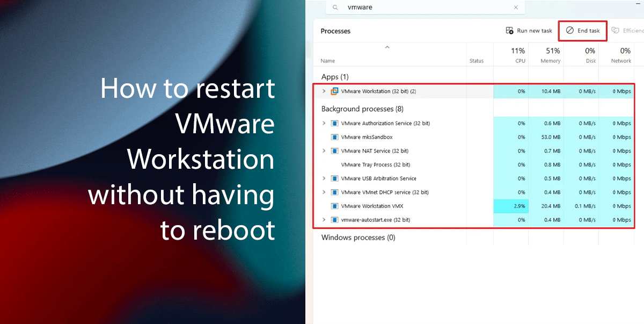The image size is (644, 324).
Task: Click the search magnifier icon
Action: coord(335,8)
